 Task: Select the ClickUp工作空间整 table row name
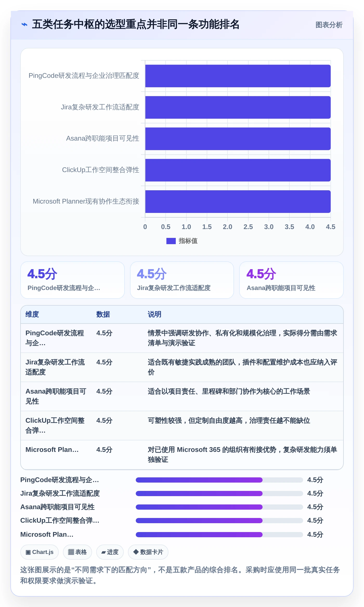55,426
